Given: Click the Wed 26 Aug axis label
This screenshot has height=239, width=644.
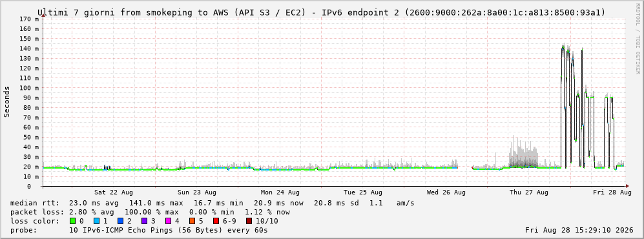Looking at the screenshot, I should point(446,192).
